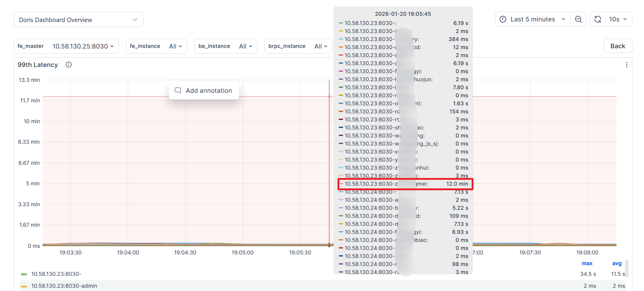Toggle the 10.58.130.23:8030-admin legend series
Screen dimensions: 644x291
coord(64,286)
